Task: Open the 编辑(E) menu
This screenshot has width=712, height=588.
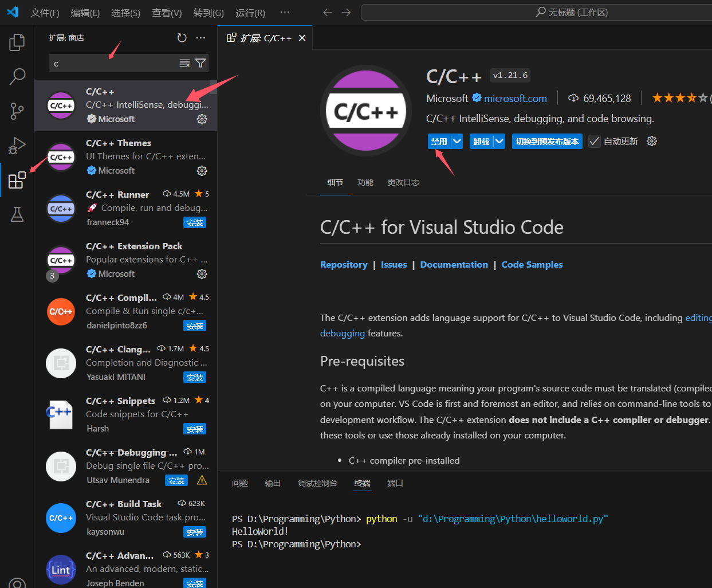Action: (85, 13)
